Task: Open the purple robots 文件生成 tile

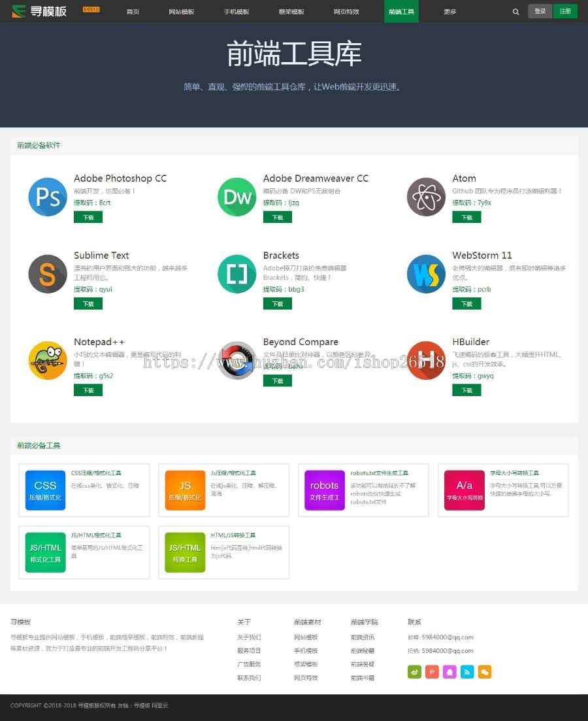Action: coord(325,490)
